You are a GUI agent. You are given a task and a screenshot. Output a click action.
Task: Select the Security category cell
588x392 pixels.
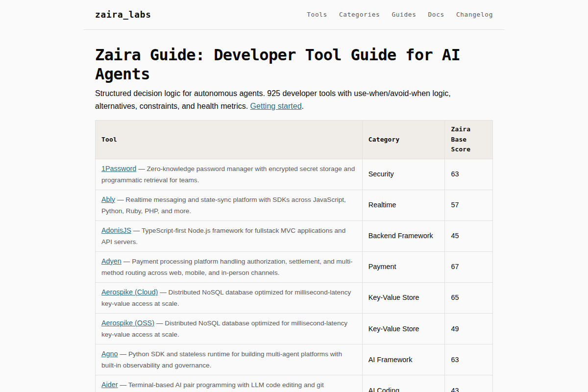tap(404, 174)
